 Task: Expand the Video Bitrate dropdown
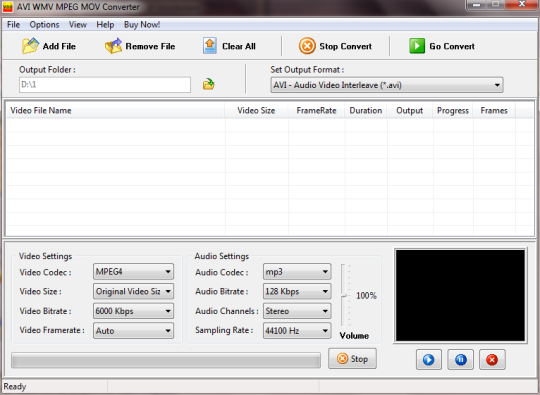tap(133, 311)
